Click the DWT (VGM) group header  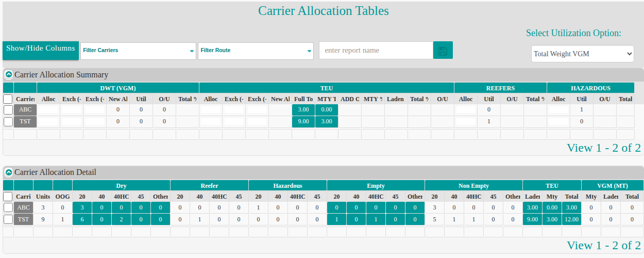(x=118, y=88)
